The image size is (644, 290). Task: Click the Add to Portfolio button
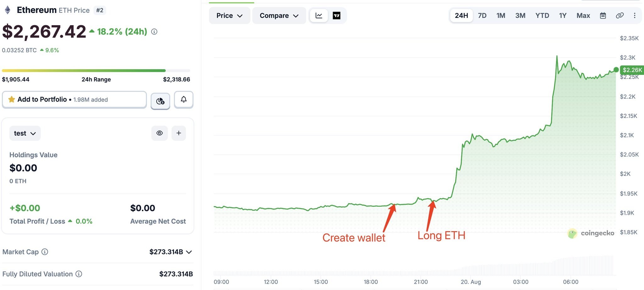pos(74,100)
